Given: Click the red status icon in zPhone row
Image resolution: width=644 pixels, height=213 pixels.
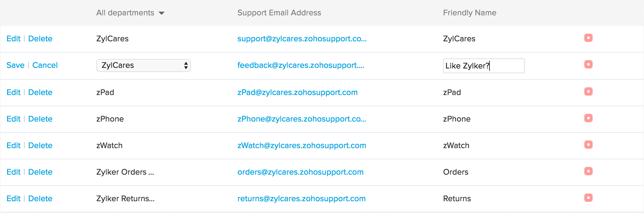Looking at the screenshot, I should (x=588, y=118).
